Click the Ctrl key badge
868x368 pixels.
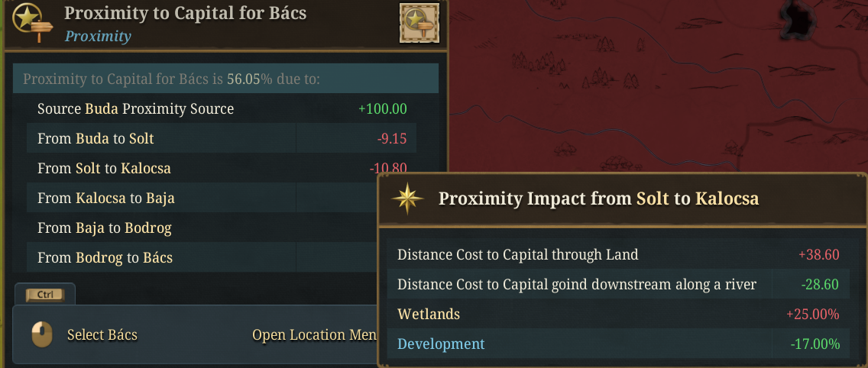coord(45,295)
